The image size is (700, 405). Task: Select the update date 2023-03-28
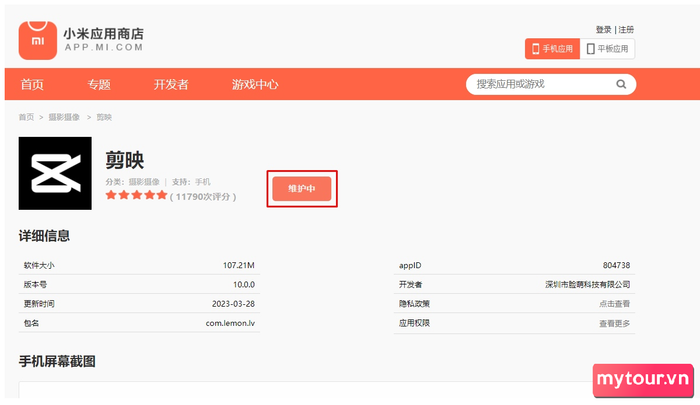[233, 304]
